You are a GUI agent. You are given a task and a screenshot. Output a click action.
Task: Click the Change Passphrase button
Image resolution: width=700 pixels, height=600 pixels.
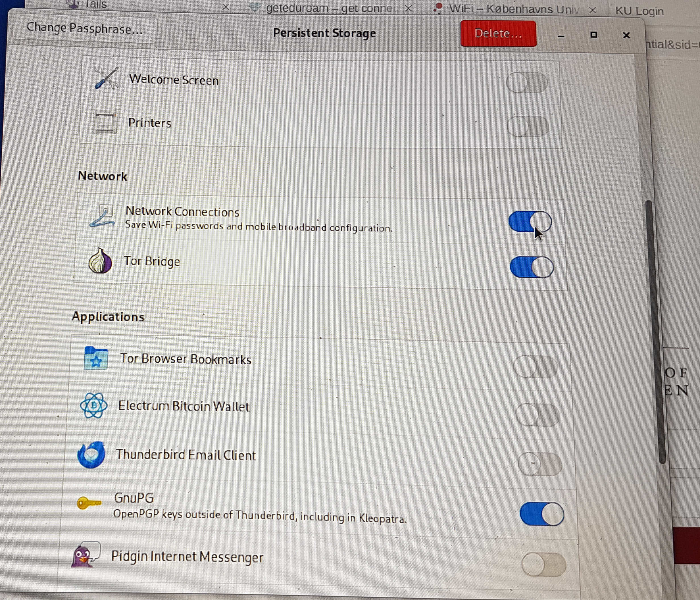coord(84,29)
